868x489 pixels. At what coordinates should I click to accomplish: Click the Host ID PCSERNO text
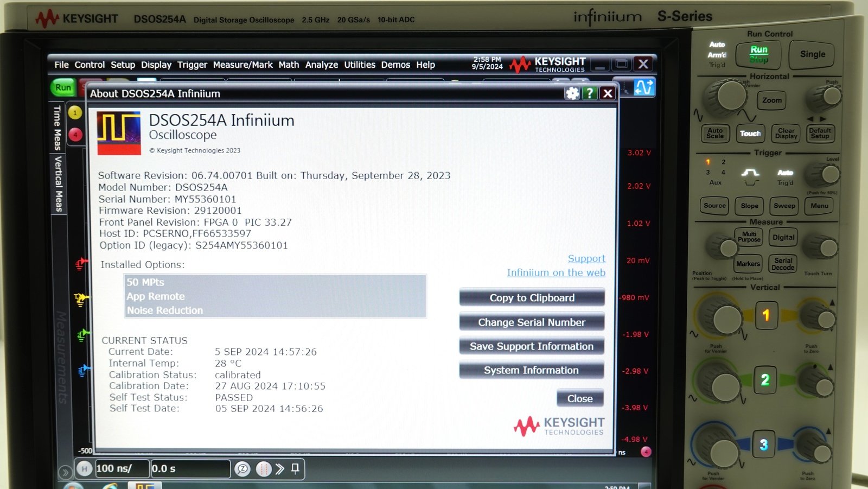pyautogui.click(x=175, y=233)
